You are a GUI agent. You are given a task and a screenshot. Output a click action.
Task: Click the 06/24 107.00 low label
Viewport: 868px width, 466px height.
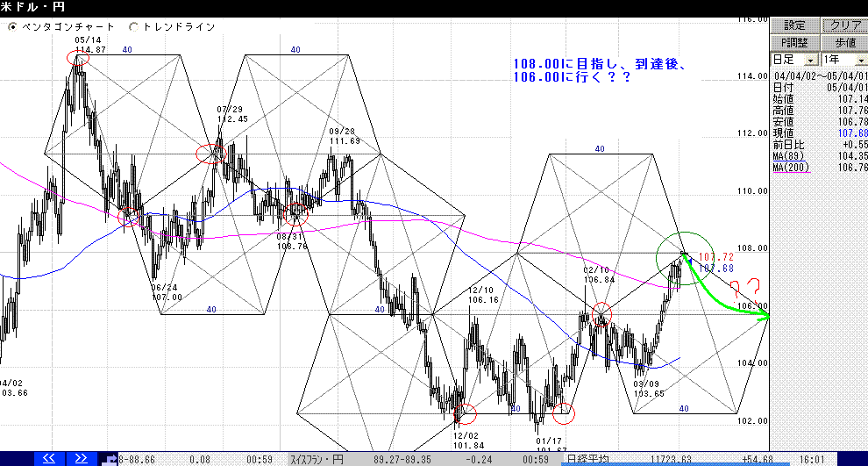coord(167,292)
